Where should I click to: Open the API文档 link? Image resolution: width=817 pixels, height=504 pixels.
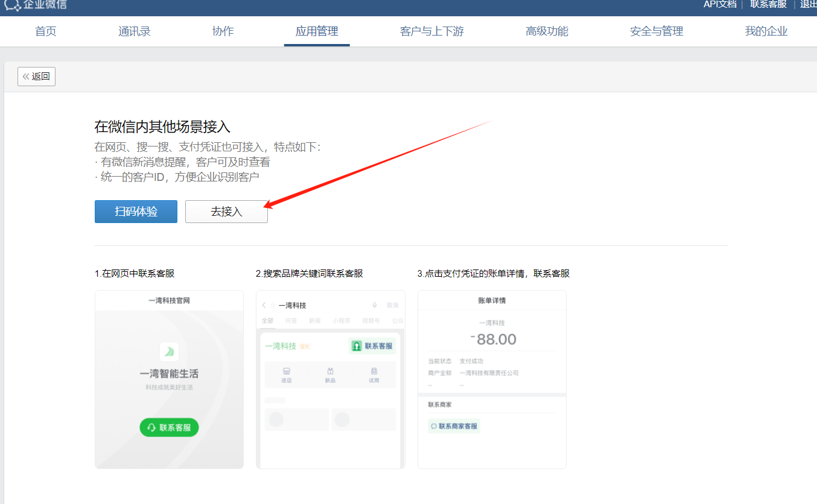pos(720,4)
